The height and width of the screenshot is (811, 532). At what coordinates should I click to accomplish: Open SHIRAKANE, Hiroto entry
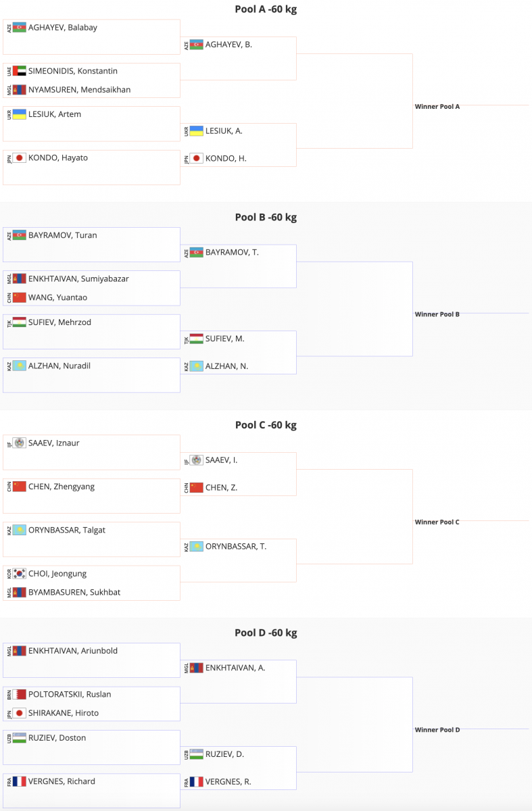tap(63, 713)
